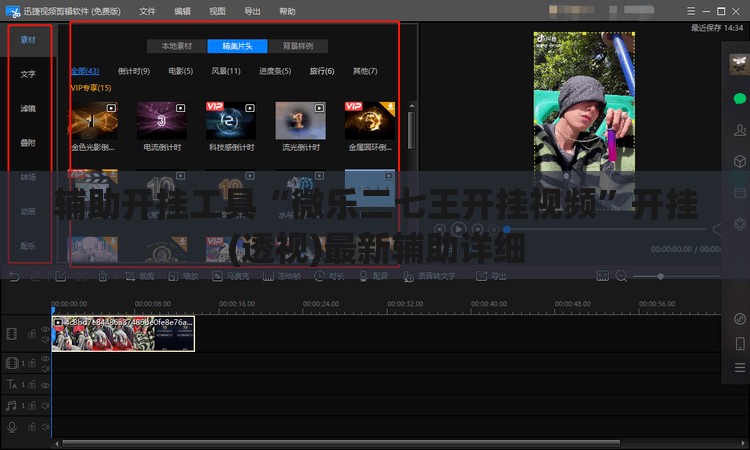750x450 pixels.
Task: Download the 金属圆环 VIP template
Action: [390, 107]
